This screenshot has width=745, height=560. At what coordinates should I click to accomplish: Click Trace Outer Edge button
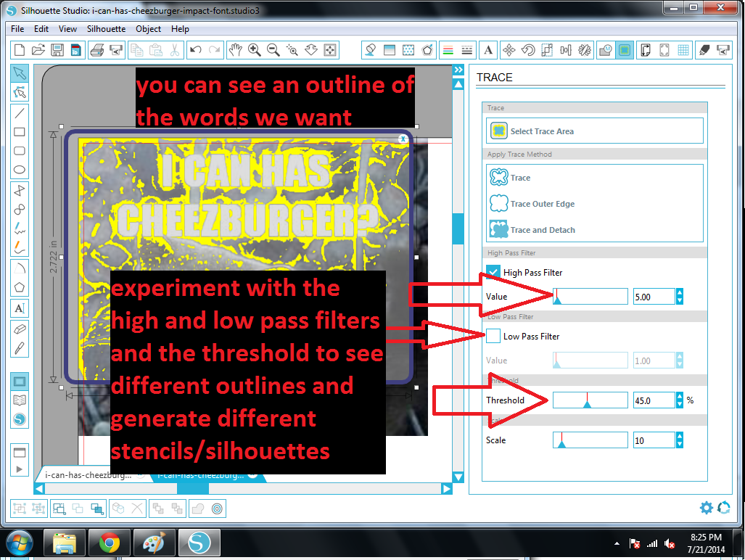click(x=532, y=204)
